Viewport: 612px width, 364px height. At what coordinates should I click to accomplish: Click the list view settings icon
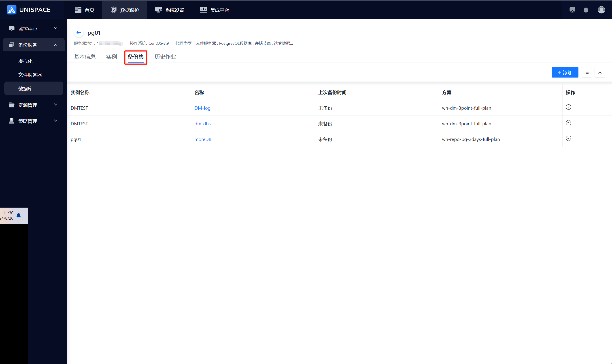pyautogui.click(x=586, y=72)
